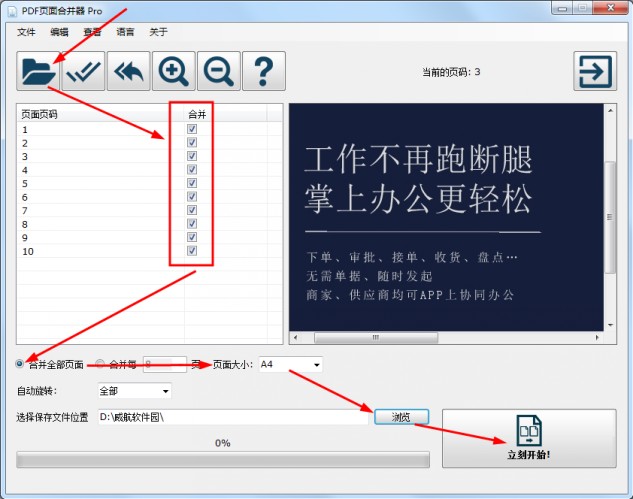This screenshot has height=499, width=633.
Task: Open a PDF file with folder icon
Action: [38, 71]
